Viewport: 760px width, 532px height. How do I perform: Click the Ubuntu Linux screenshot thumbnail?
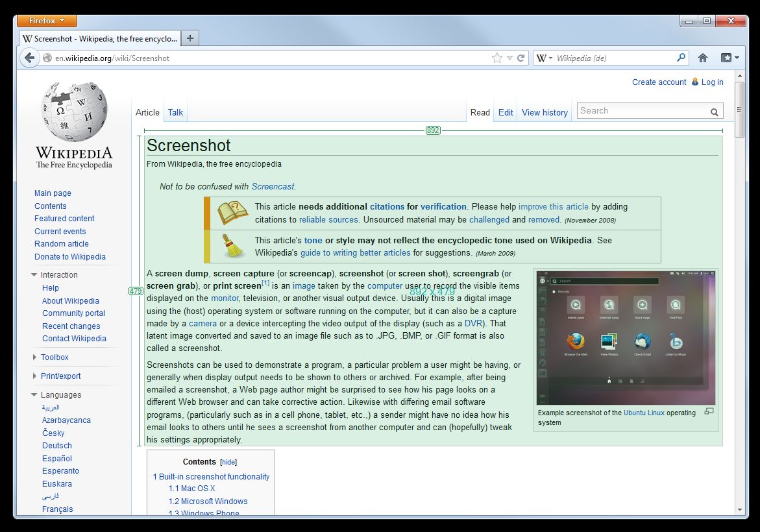tap(626, 337)
